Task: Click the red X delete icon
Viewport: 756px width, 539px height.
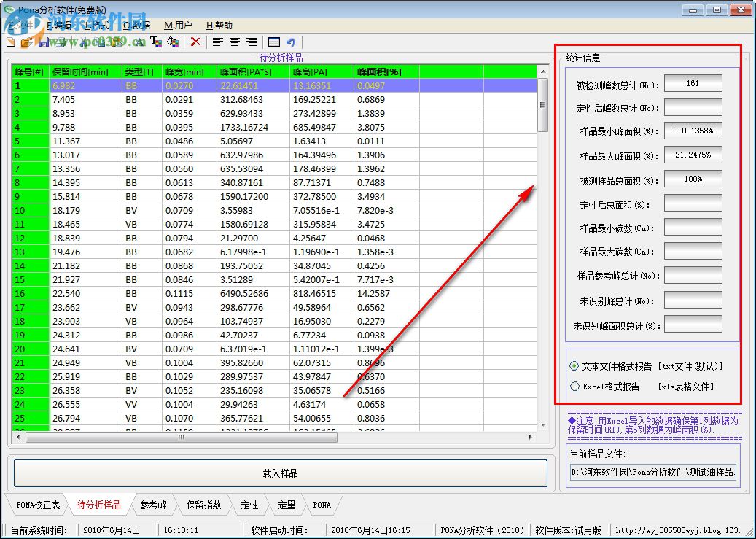Action: coord(195,42)
